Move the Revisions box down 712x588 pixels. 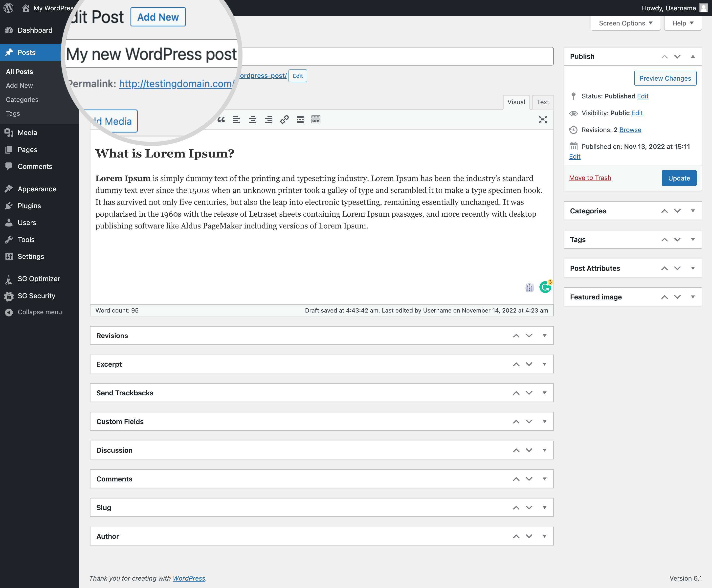529,336
